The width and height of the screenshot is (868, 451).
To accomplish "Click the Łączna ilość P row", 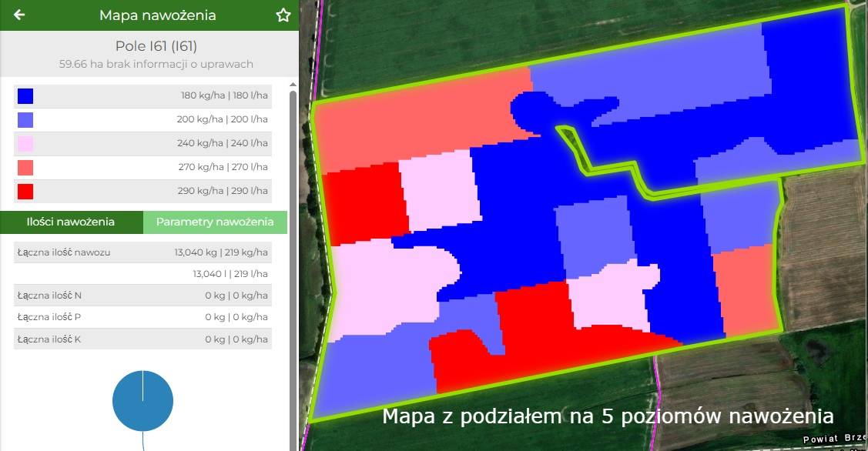I will pos(142,317).
